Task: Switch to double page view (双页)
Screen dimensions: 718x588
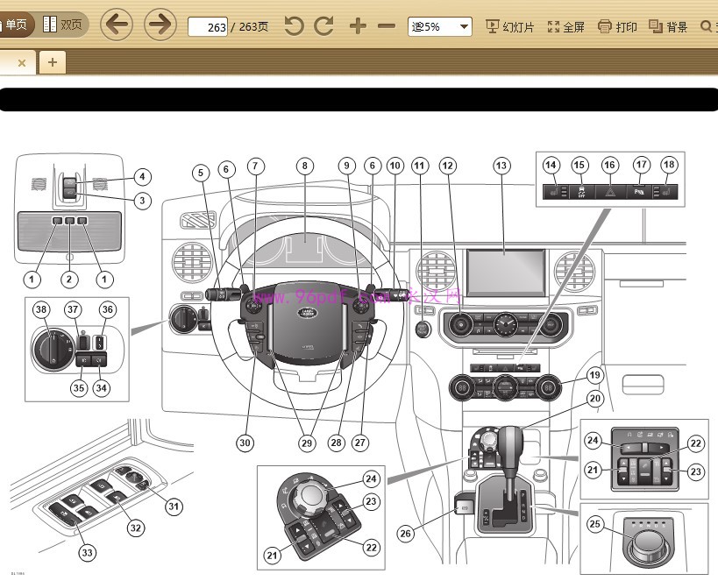Action: (63, 25)
